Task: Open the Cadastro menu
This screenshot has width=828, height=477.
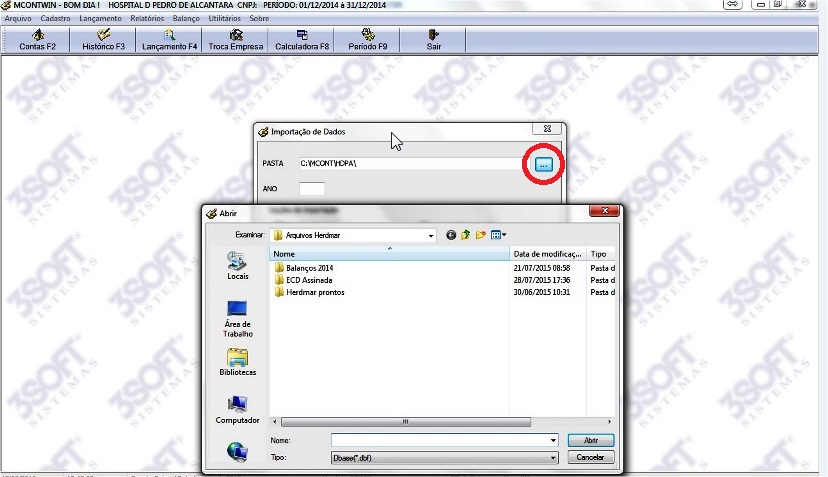Action: pyautogui.click(x=55, y=18)
